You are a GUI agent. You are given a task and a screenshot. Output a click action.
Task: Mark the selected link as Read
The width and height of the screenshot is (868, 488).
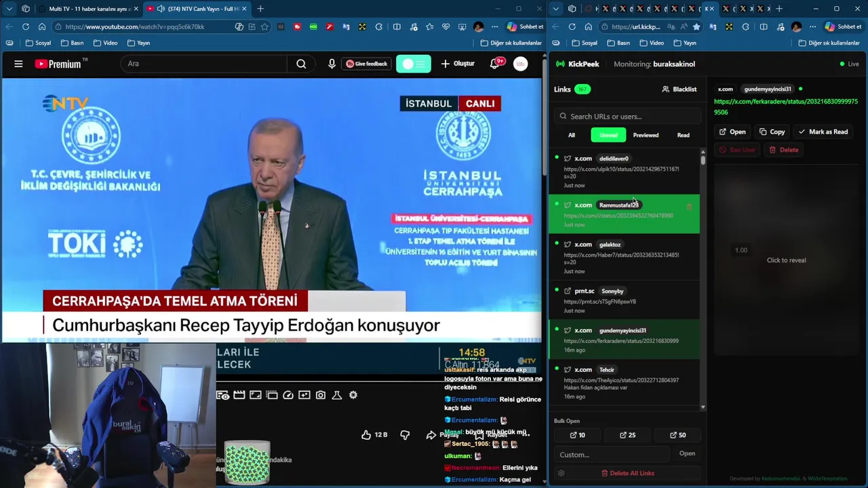823,131
